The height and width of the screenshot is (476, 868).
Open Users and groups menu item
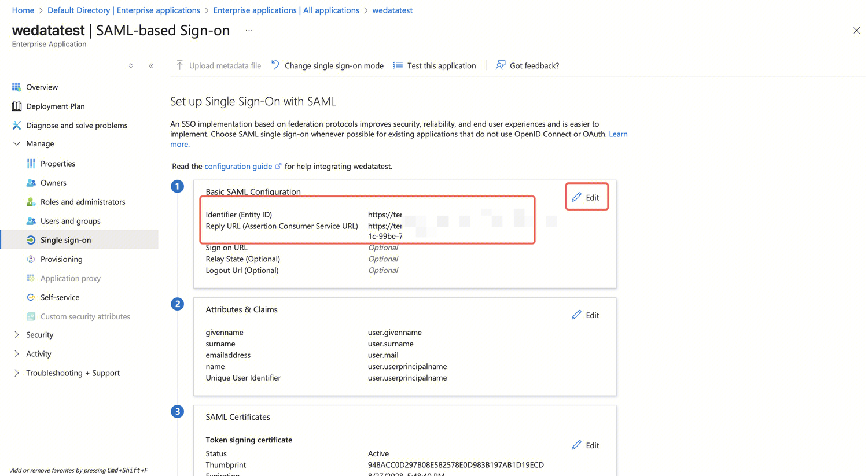[x=70, y=221]
